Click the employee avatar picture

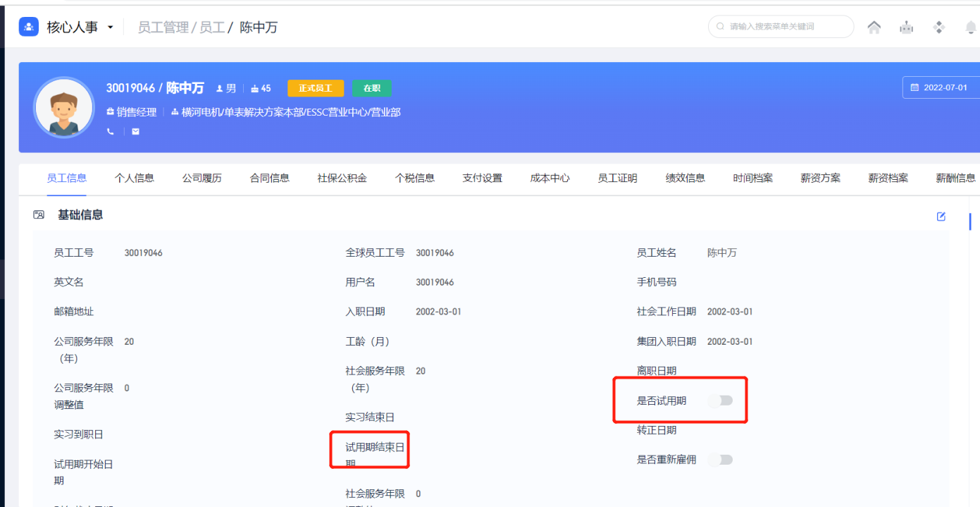click(63, 107)
